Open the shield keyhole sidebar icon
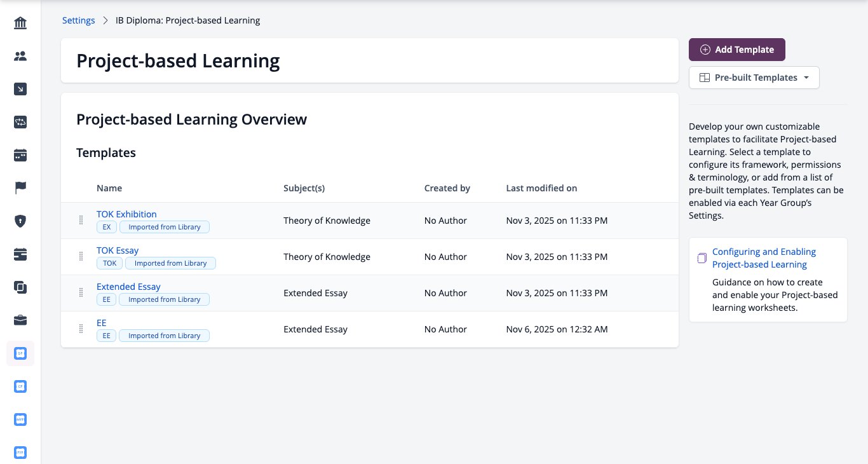This screenshot has height=464, width=868. pyautogui.click(x=20, y=221)
